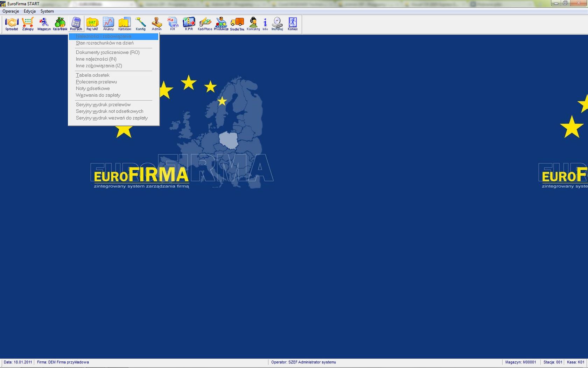Open the Edycja menu
The width and height of the screenshot is (588, 368).
pos(30,11)
